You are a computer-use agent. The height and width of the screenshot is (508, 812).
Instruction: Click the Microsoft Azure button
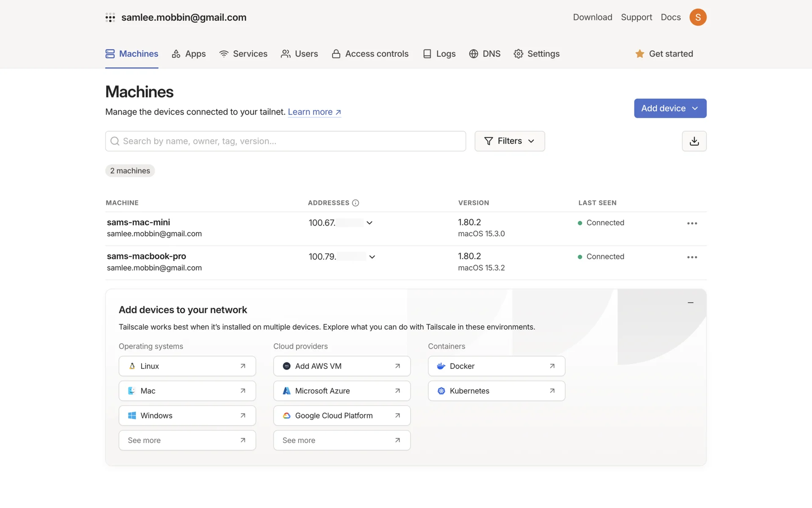pos(342,391)
